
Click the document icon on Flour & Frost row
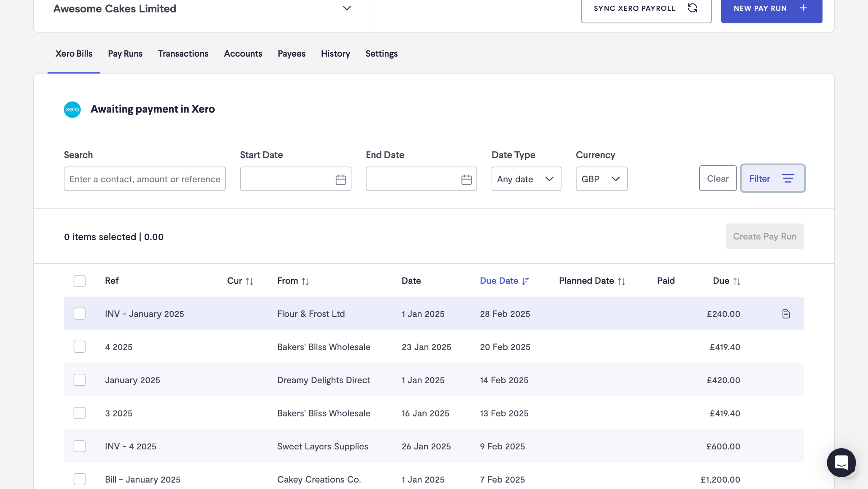coord(786,314)
